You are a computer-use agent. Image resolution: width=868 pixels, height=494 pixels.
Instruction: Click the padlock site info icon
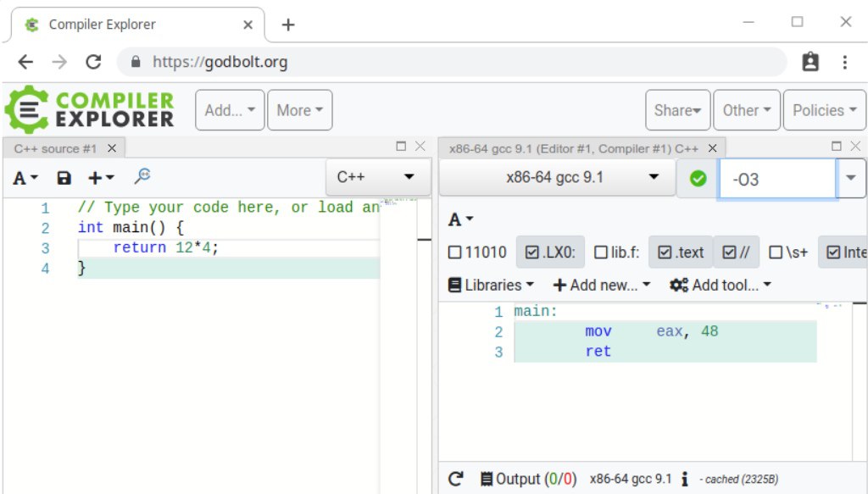136,61
